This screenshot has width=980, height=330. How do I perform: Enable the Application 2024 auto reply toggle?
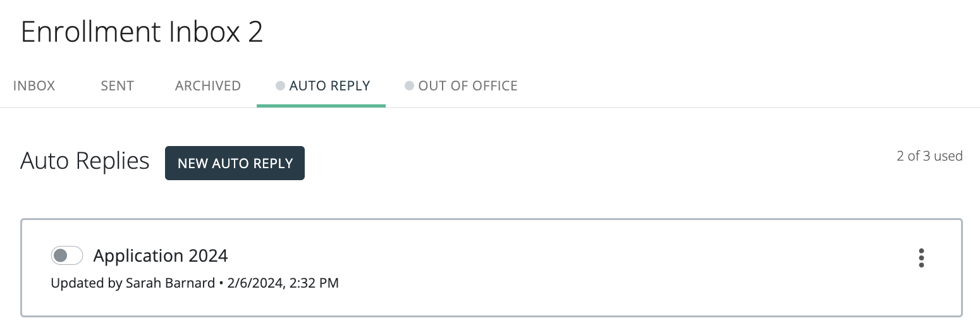pos(67,255)
